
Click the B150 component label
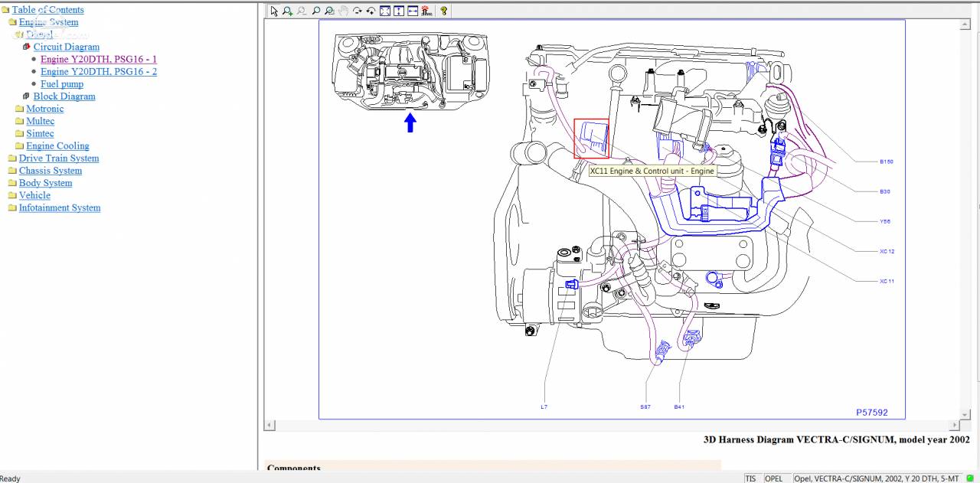887,162
